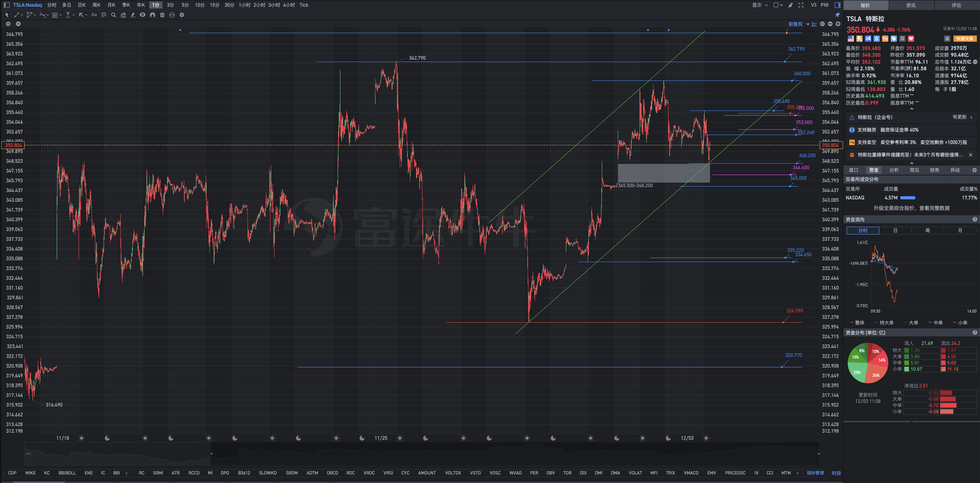The image size is (980, 483).
Task: Add a comment bubble annotation
Action: pyautogui.click(x=104, y=15)
